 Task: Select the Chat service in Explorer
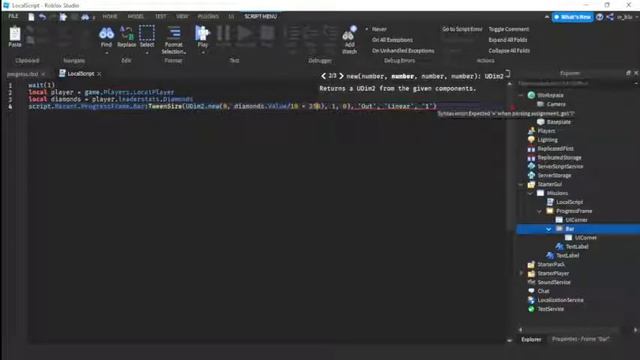[543, 291]
